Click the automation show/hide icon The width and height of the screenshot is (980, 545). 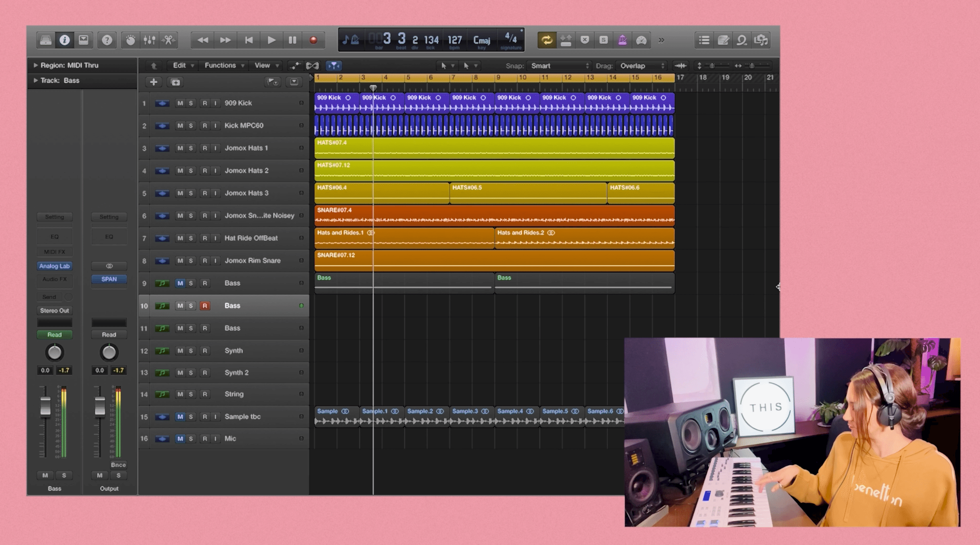(x=295, y=66)
